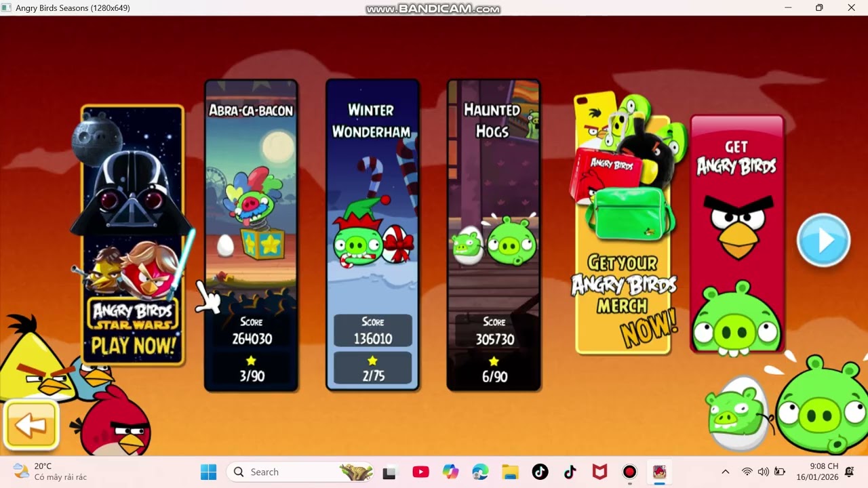Viewport: 868px width, 488px height.
Task: Check the battery tray icon
Action: pos(780,472)
